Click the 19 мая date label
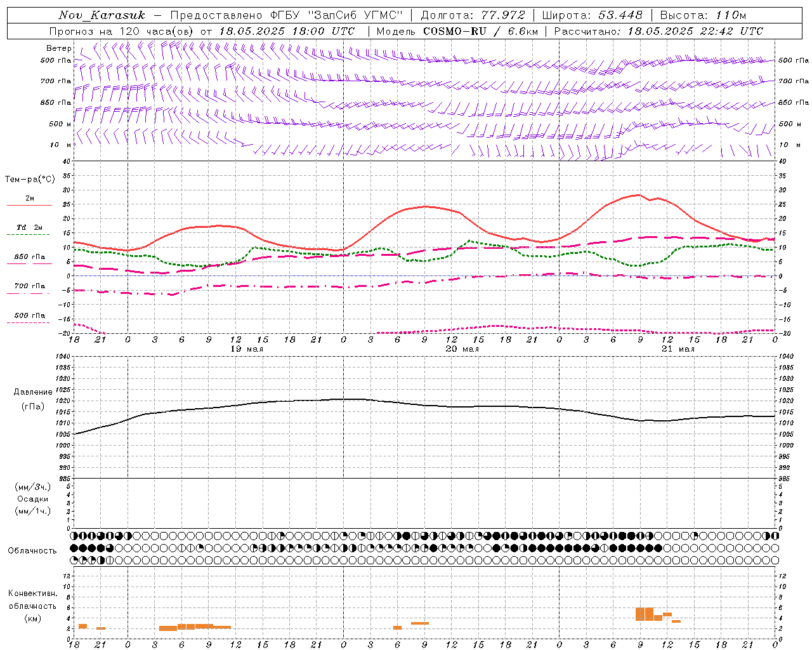The image size is (812, 650). [x=247, y=349]
